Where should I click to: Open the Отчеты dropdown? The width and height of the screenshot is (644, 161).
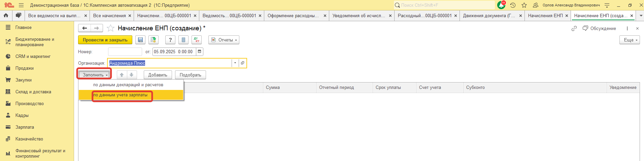[x=224, y=40]
